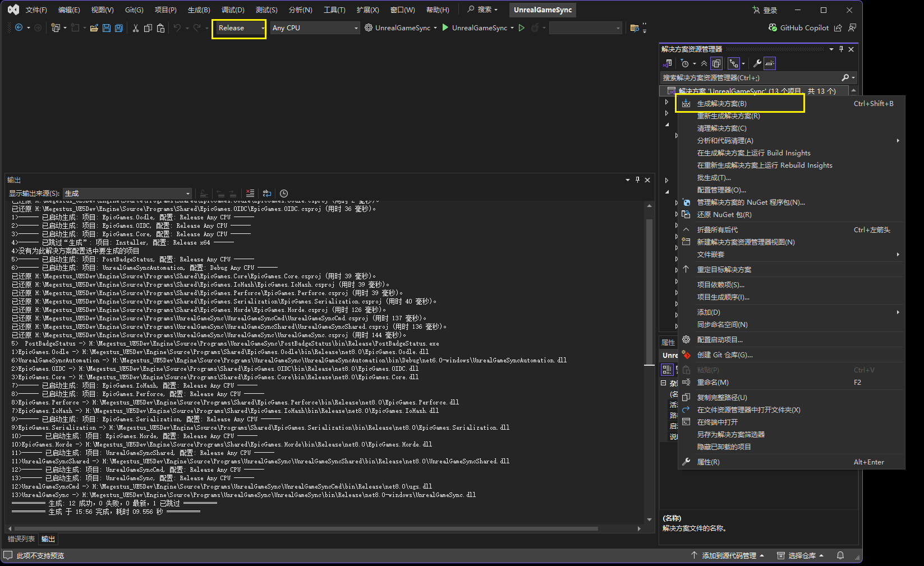Click the New Project toolbar icon

[x=56, y=27]
